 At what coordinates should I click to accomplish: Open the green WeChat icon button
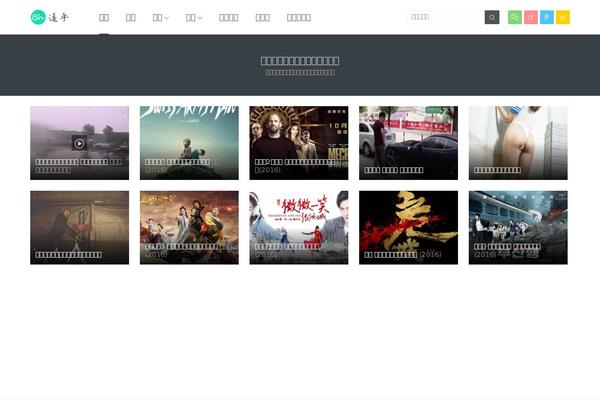(x=515, y=17)
